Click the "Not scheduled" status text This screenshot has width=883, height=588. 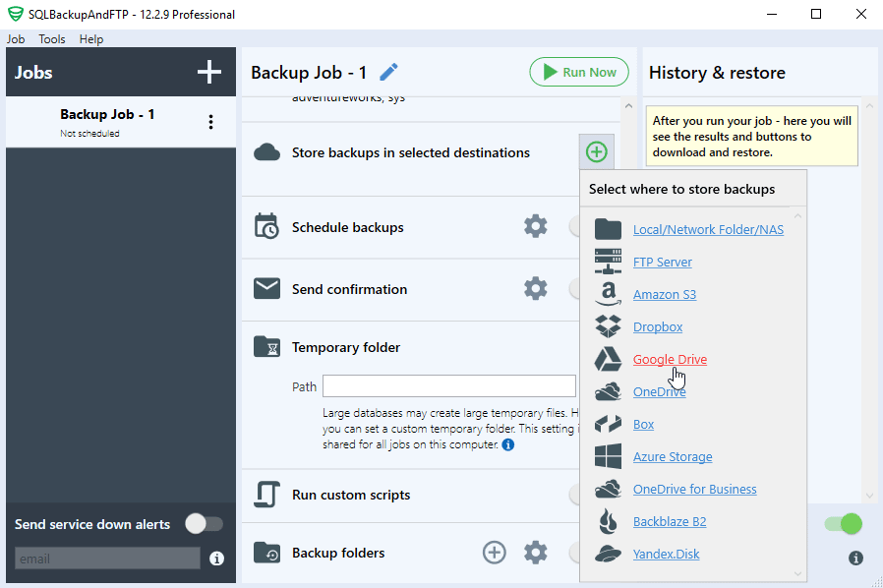[89, 134]
